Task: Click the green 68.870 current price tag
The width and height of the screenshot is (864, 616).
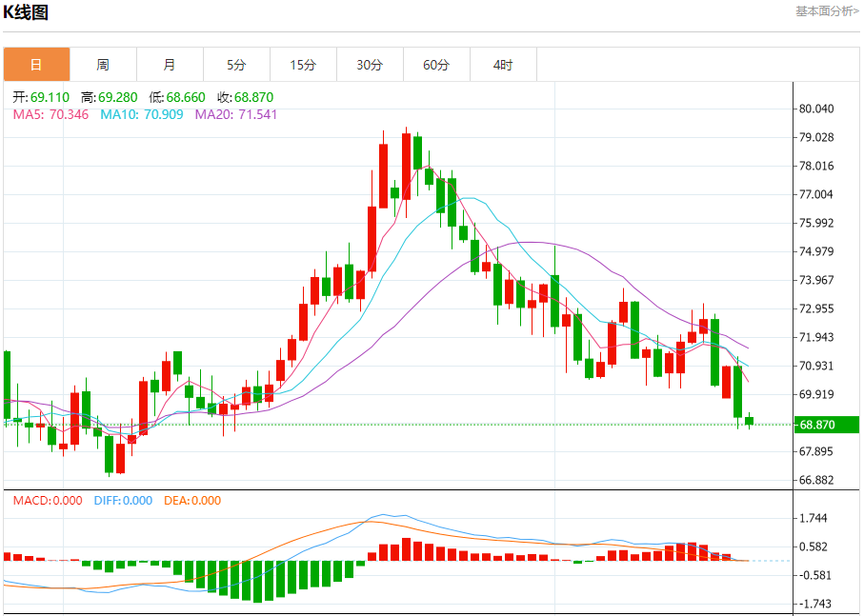Action: (x=827, y=425)
